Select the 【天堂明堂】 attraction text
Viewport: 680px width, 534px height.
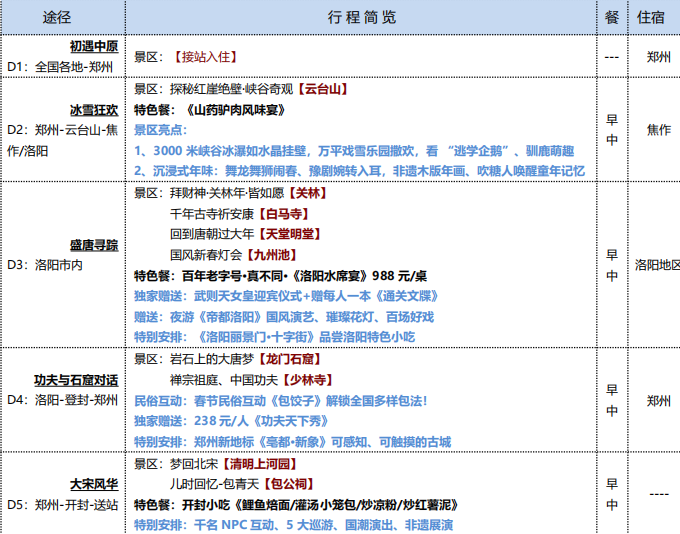289,234
